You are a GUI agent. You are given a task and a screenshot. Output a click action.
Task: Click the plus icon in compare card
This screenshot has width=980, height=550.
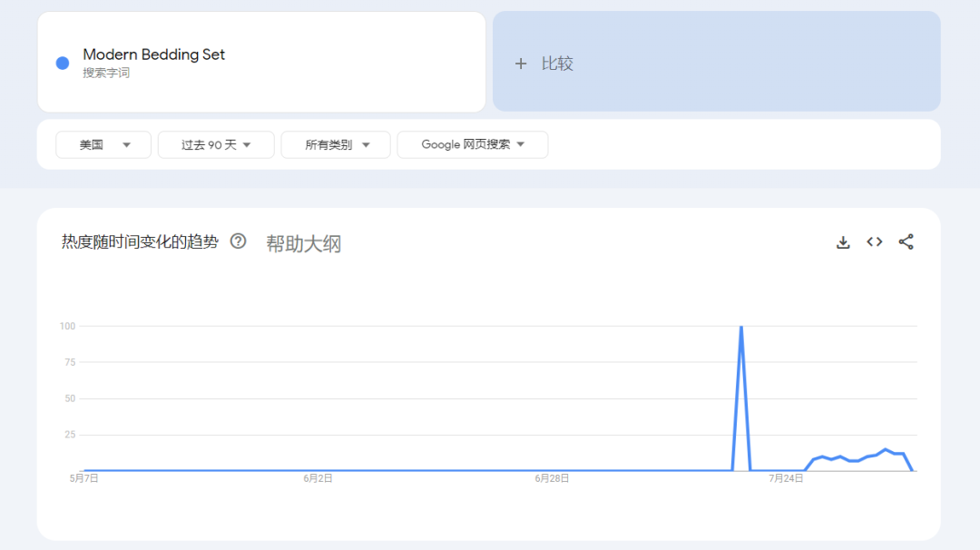click(521, 64)
